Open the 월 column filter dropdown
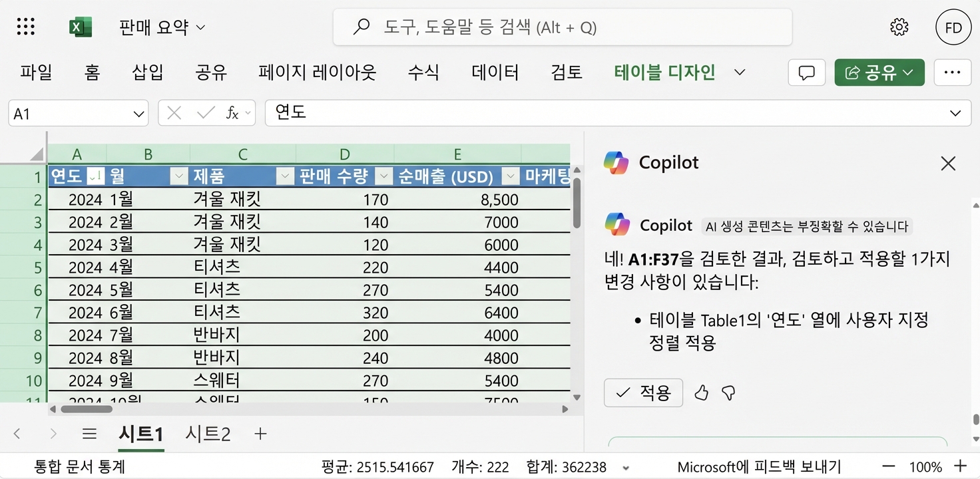Screen dimensions: 980x479 click(178, 176)
